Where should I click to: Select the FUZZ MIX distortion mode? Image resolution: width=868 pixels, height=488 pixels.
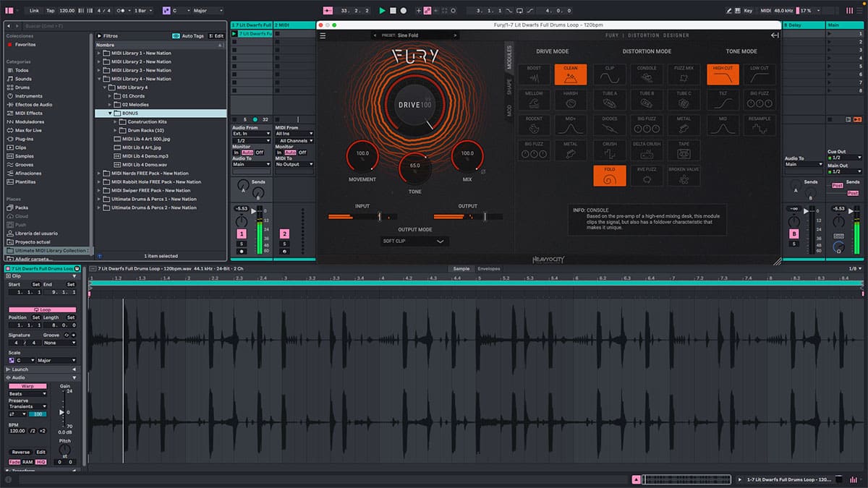[684, 74]
